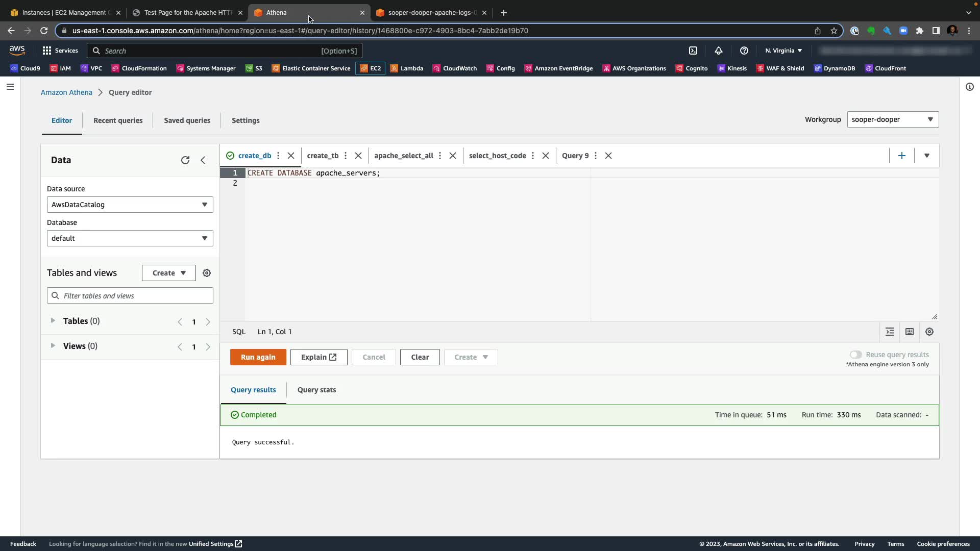The width and height of the screenshot is (980, 551).
Task: Open the Query stats tab
Action: point(316,390)
